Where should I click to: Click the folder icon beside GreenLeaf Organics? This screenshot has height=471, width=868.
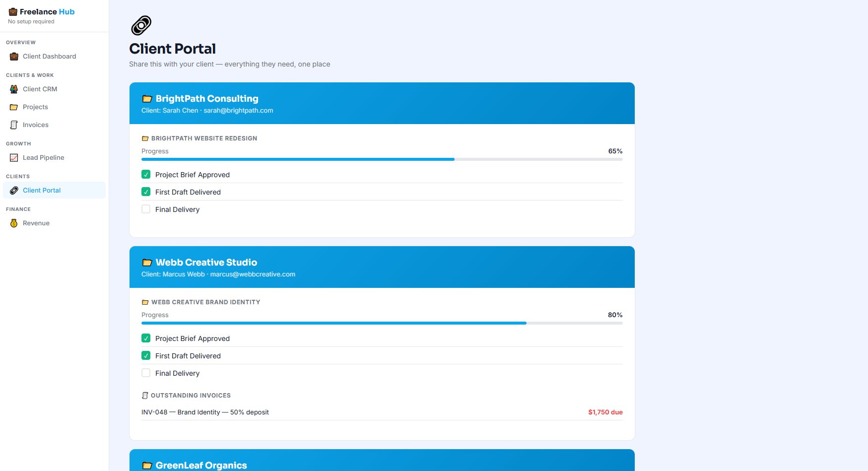pos(147,466)
